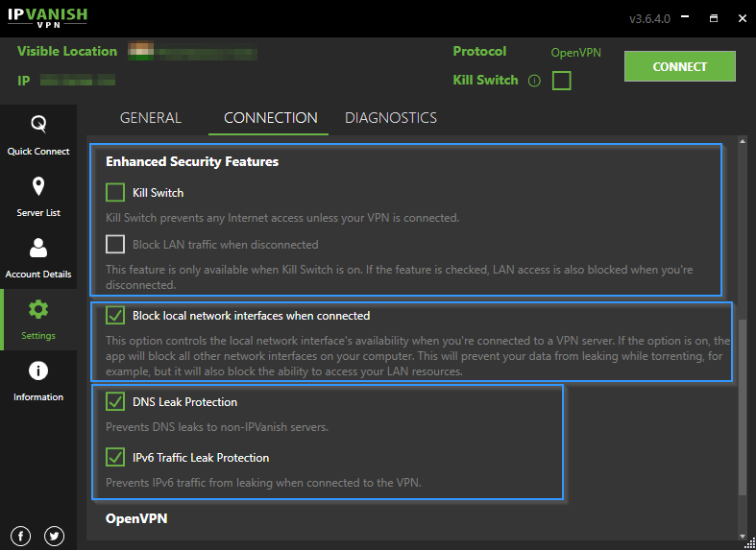The image size is (756, 550).
Task: Toggle IPv6 Traffic Leak Protection checkbox
Action: (115, 457)
